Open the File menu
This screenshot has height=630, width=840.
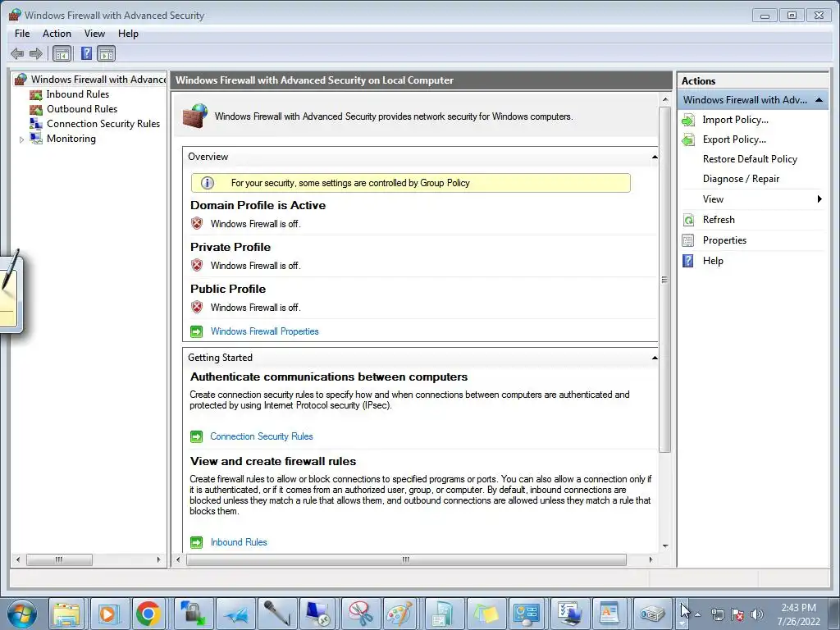click(x=22, y=34)
